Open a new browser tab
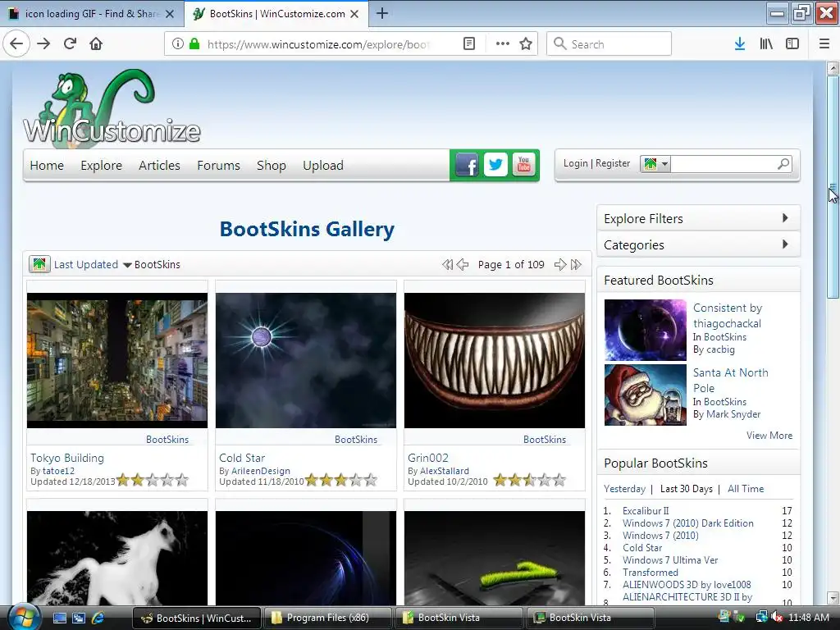This screenshot has height=630, width=840. 382,13
